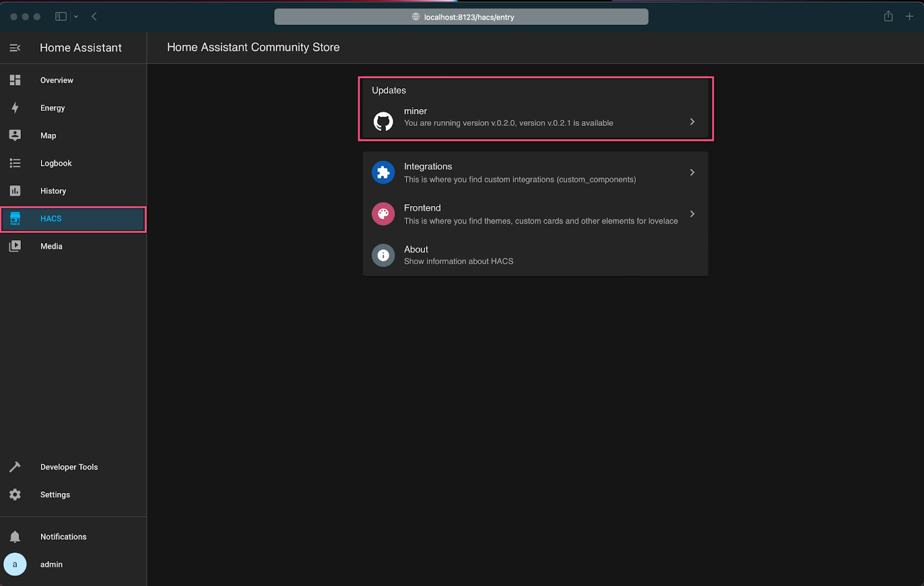The height and width of the screenshot is (586, 924).
Task: Open Media from the sidebar
Action: pyautogui.click(x=73, y=247)
